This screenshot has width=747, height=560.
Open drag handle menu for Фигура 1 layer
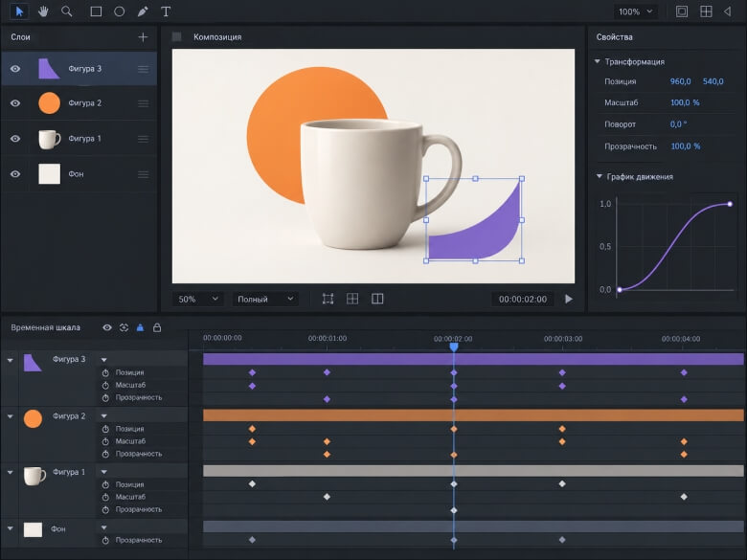tap(143, 139)
